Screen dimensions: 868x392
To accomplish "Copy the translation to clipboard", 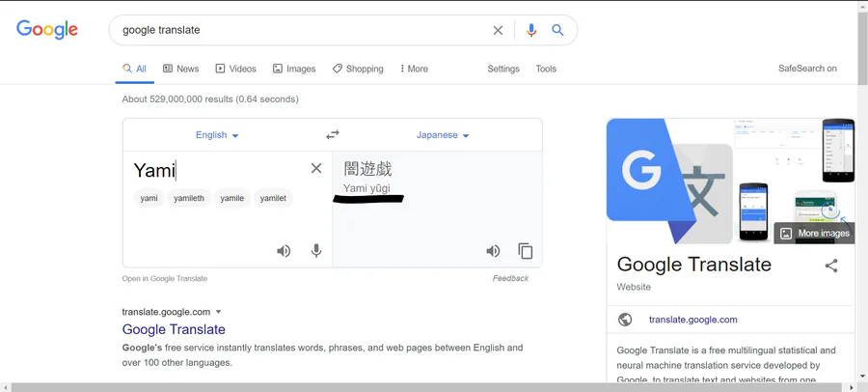I will 526,251.
